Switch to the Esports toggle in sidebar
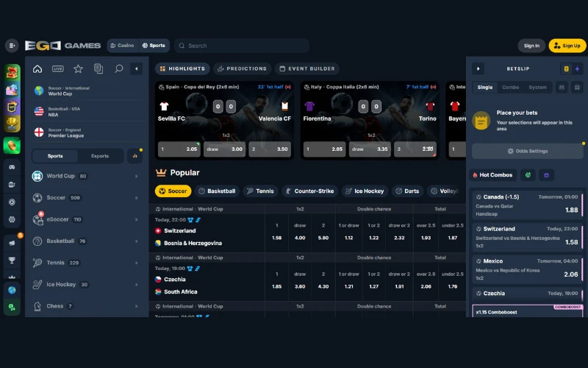This screenshot has width=588, height=368. click(100, 156)
